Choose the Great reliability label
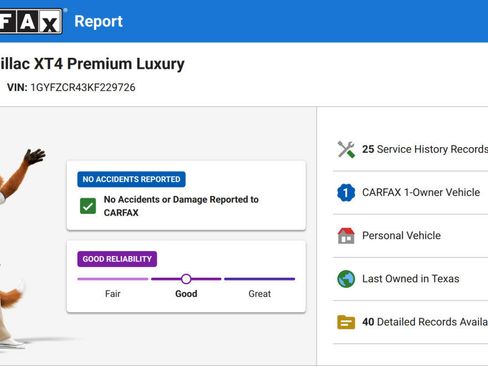This screenshot has width=488, height=366. 259,294
